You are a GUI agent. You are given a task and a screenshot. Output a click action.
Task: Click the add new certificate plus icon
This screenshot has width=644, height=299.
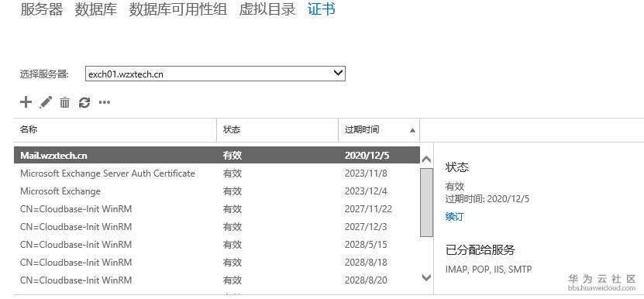coord(26,101)
